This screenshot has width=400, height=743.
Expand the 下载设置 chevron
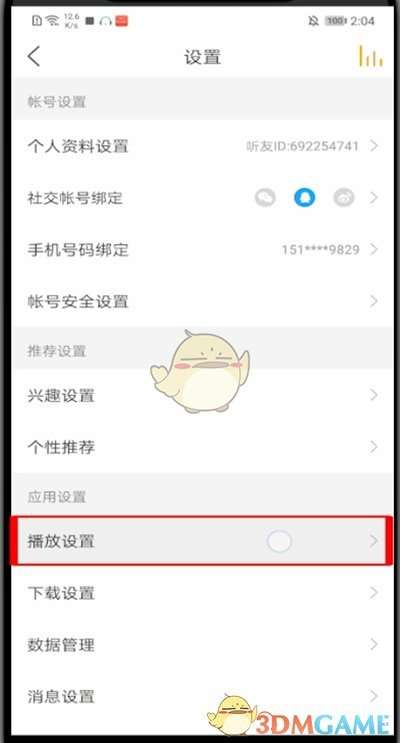374,592
